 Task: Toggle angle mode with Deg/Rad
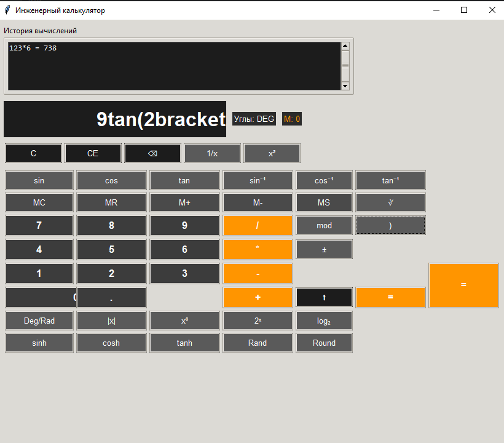click(x=39, y=321)
